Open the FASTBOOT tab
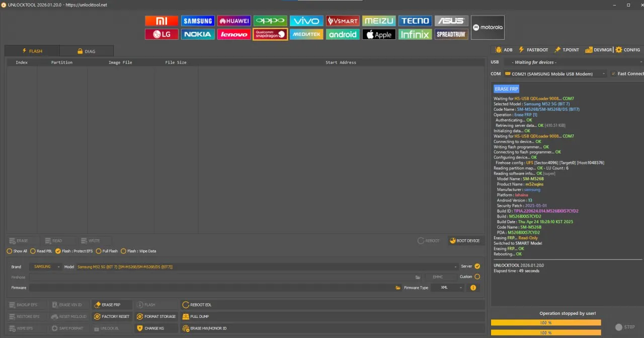Image resolution: width=644 pixels, height=338 pixels. click(533, 50)
